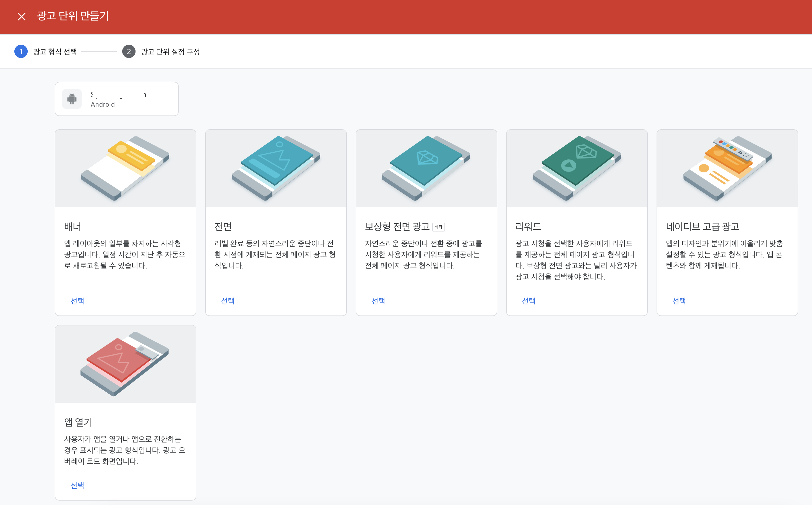812x505 pixels.
Task: Select the 앱 열기 app open format
Action: coord(77,485)
